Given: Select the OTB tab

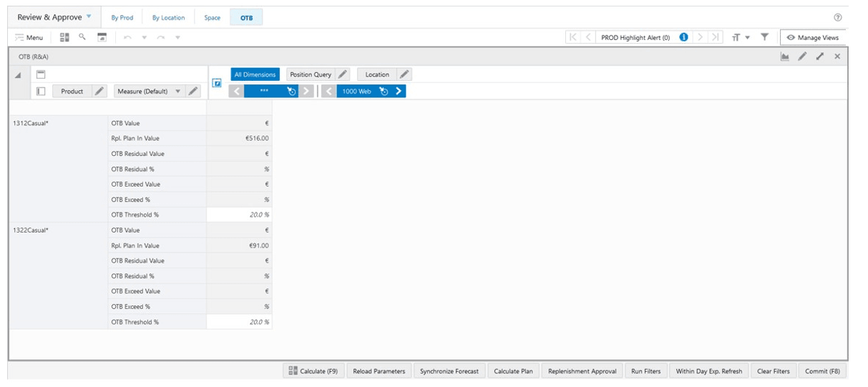Looking at the screenshot, I should [246, 18].
